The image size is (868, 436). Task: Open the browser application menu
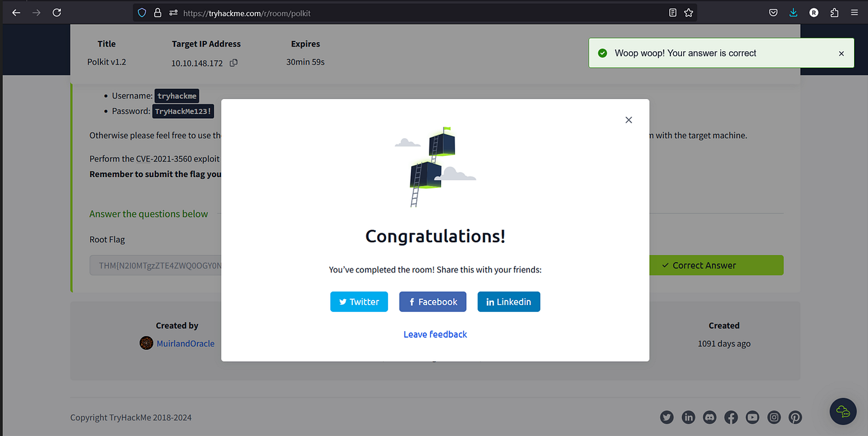(x=854, y=12)
